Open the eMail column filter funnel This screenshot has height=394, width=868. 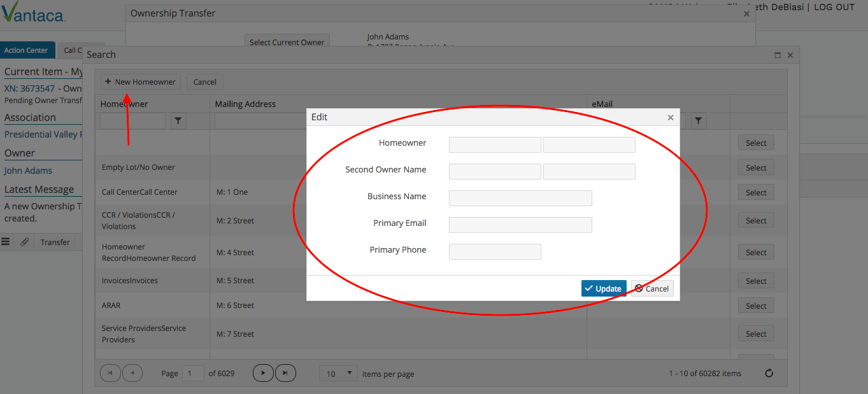(698, 120)
